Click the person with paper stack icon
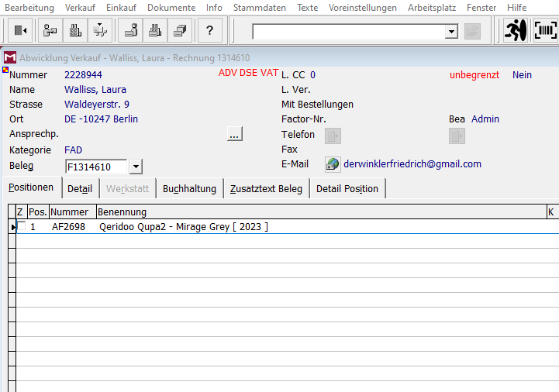The image size is (559, 392). pos(130,31)
